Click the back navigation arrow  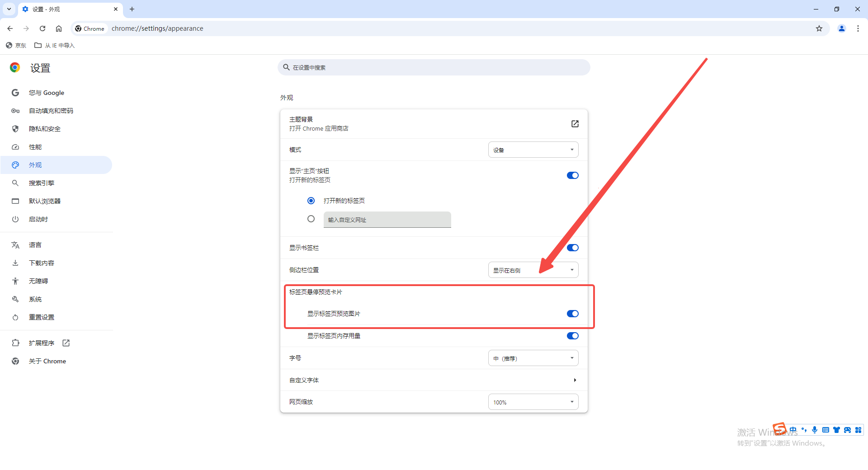tap(10, 28)
